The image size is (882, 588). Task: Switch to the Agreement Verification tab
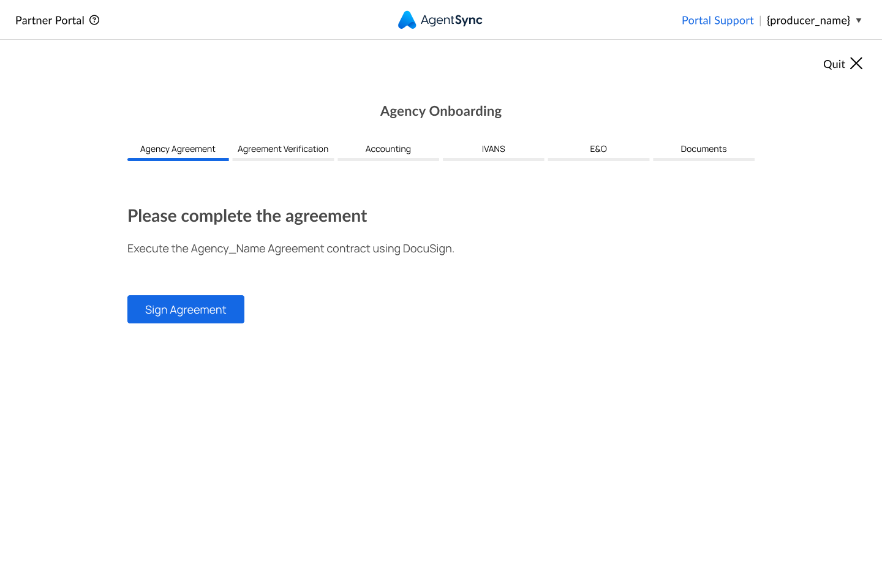pyautogui.click(x=283, y=149)
